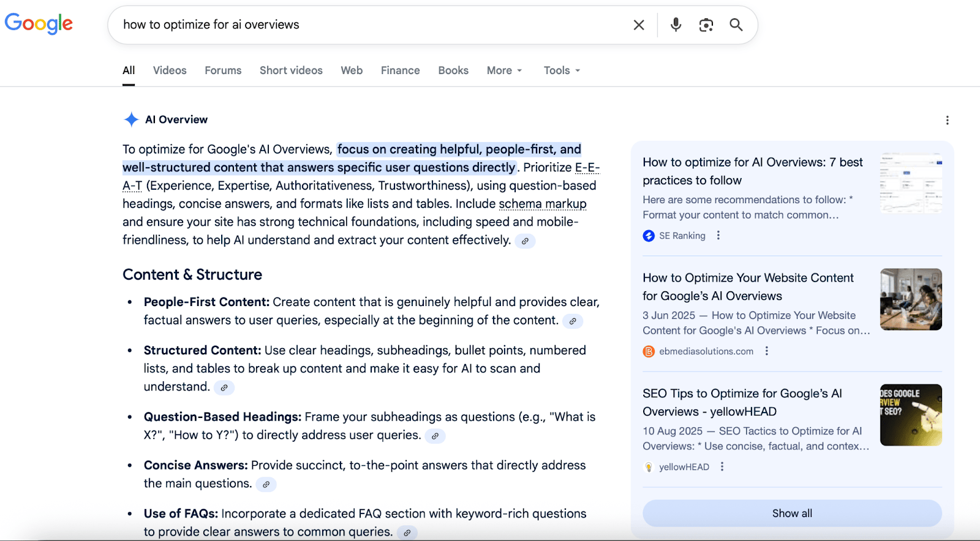Click the 'yellowHEAD' source name
The height and width of the screenshot is (541, 980).
pos(684,467)
